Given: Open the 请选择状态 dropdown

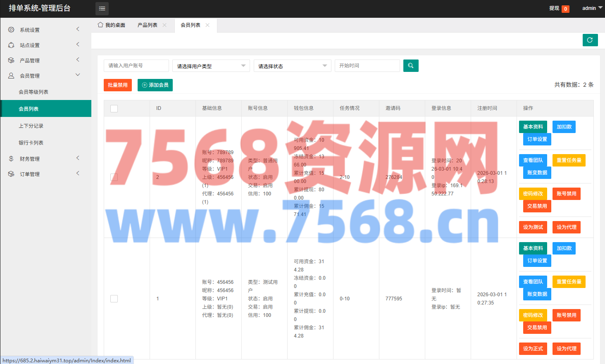Looking at the screenshot, I should [x=292, y=66].
